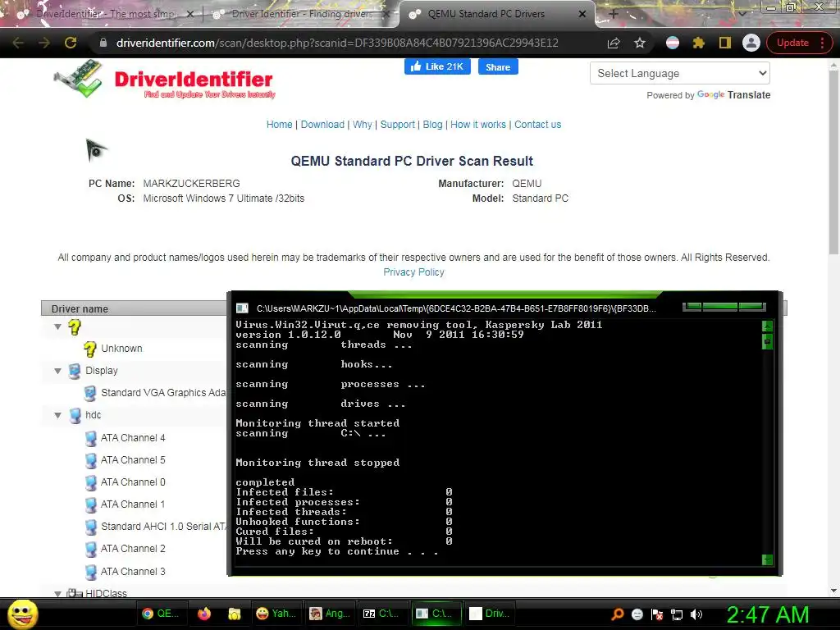Viewport: 840px width, 630px height.
Task: Open the Ang... taskbar item
Action: point(330,614)
